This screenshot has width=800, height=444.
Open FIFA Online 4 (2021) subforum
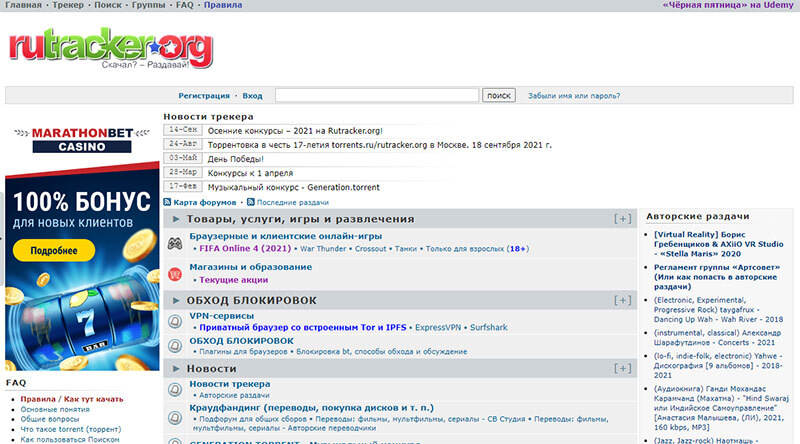[x=245, y=249]
